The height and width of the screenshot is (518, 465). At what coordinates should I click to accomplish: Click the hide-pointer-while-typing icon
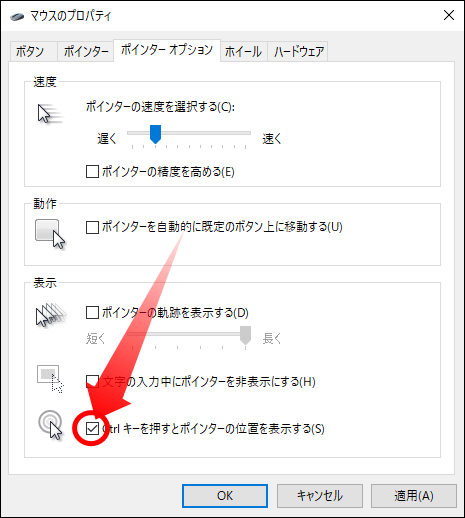tap(50, 379)
